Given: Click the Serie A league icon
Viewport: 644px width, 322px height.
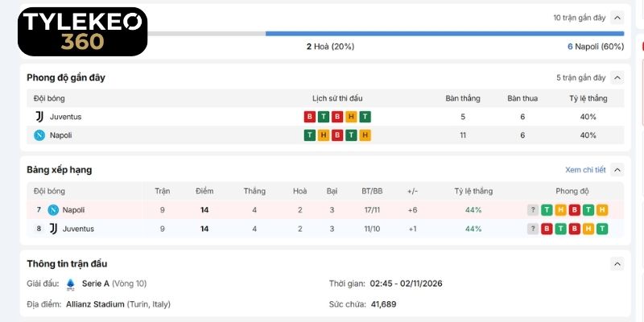Looking at the screenshot, I should [71, 284].
